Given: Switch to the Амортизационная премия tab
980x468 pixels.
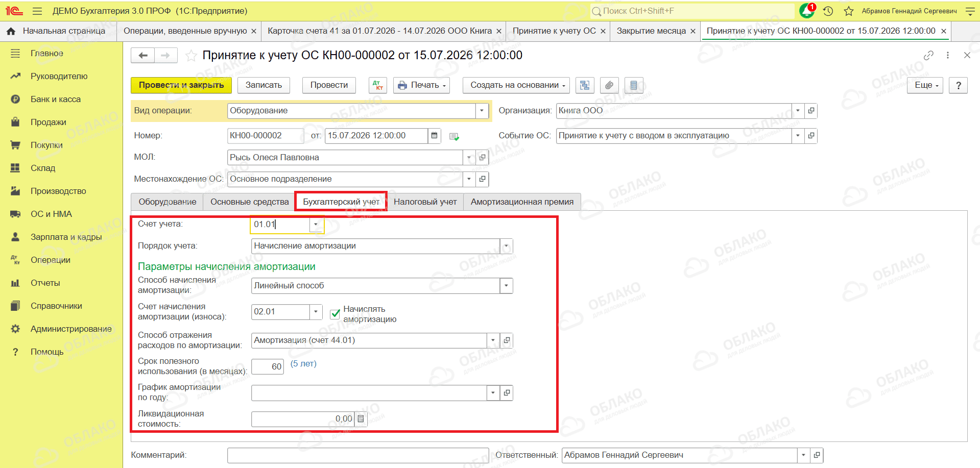Looking at the screenshot, I should point(522,202).
